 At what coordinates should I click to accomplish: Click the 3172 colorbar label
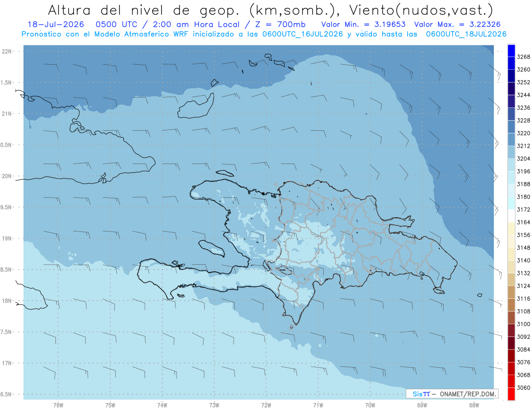tap(523, 209)
